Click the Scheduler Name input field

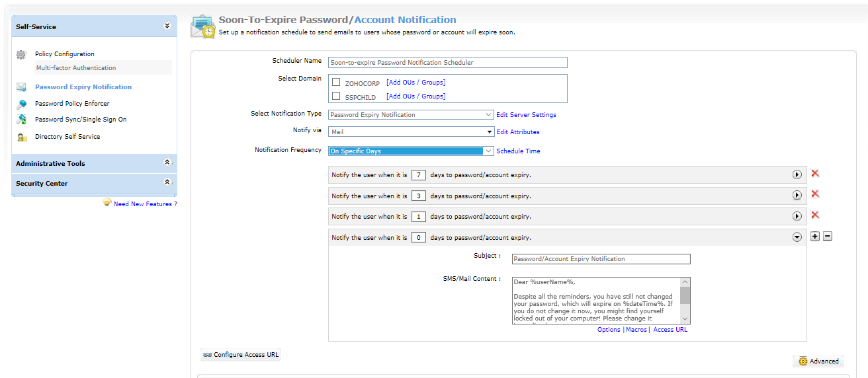pos(447,62)
